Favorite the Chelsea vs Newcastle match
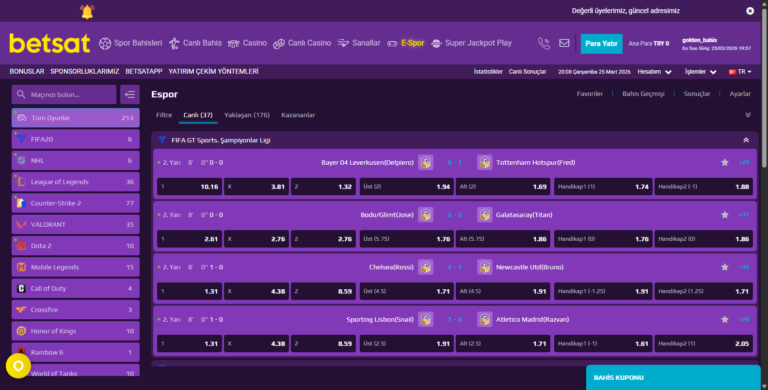 [x=724, y=268]
